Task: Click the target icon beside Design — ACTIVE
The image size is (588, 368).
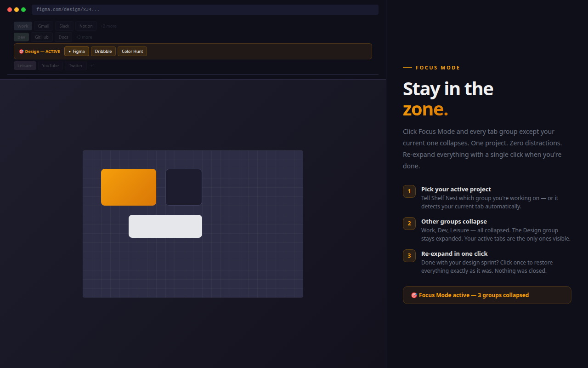Action: point(21,52)
